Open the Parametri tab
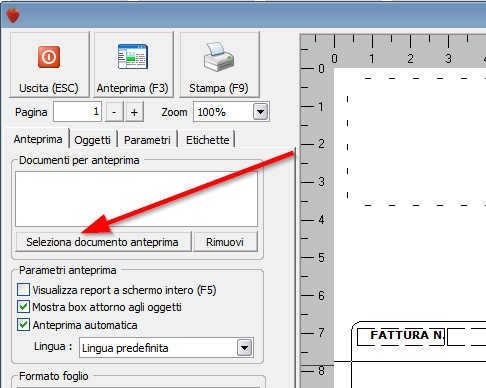Screen dimensions: 486x388 (x=147, y=140)
